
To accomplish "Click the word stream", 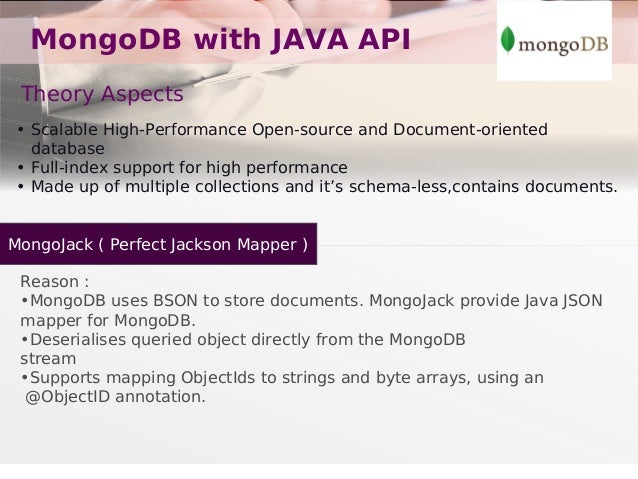I will [x=48, y=359].
